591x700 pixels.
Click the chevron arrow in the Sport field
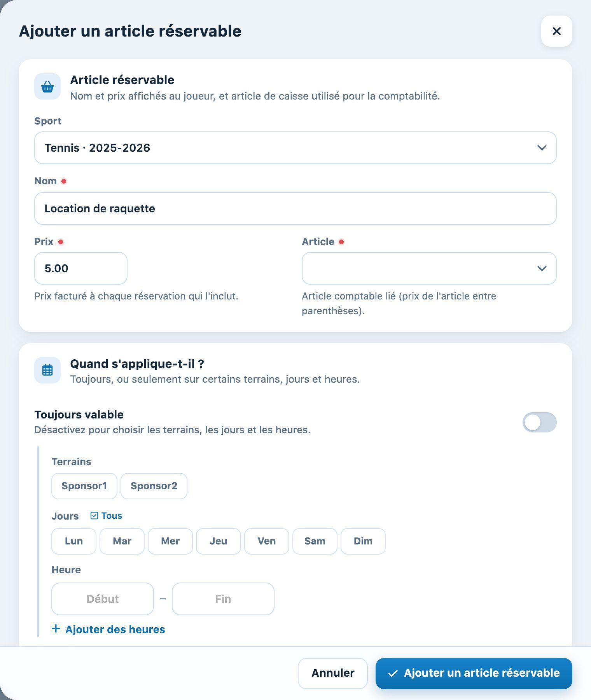coord(542,148)
